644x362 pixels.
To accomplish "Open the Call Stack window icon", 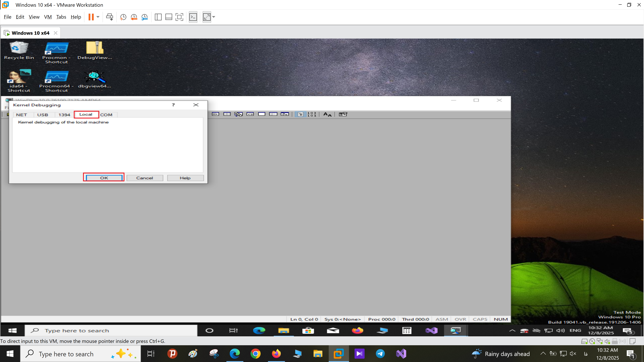I will point(238,114).
